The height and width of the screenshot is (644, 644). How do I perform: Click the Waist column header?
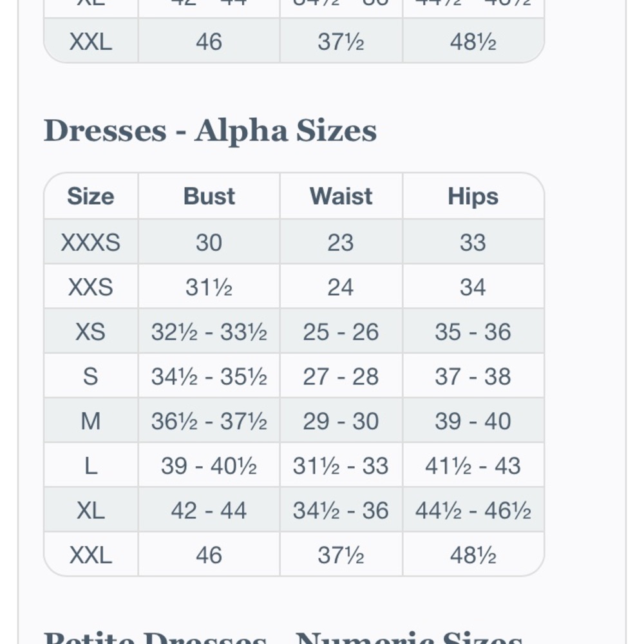(x=341, y=196)
